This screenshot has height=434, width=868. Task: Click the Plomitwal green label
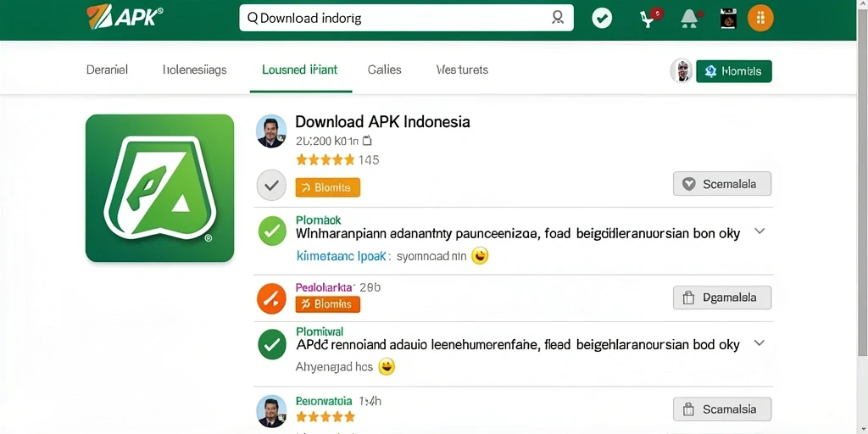tap(320, 331)
